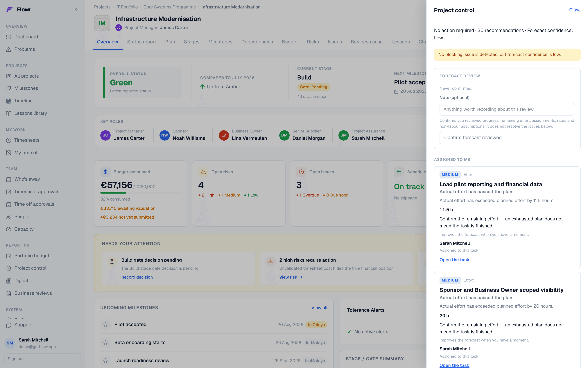
Task: Click Confirm forecast reviewed button
Action: click(x=507, y=138)
